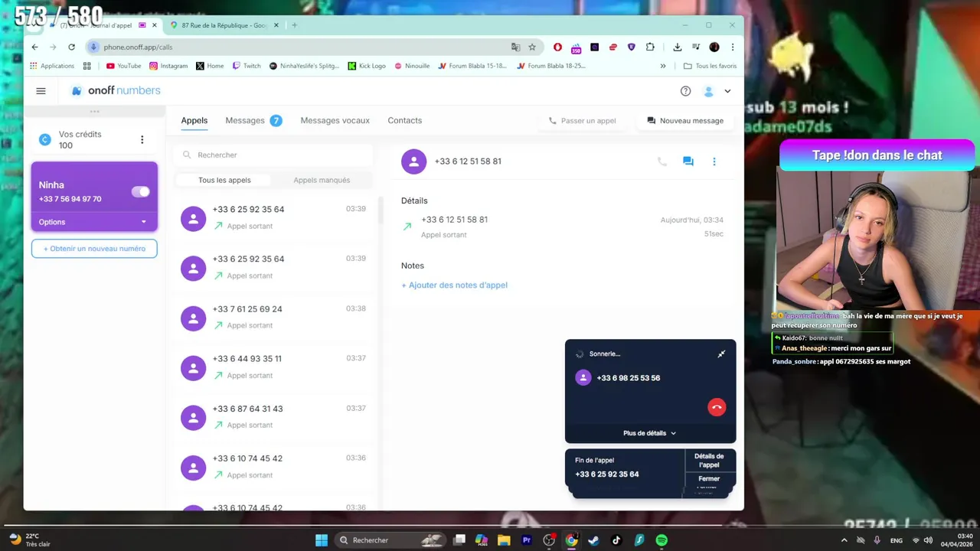Screen dimensions: 980x551
Task: Open the Kick Logo bookmark
Action: tap(367, 66)
